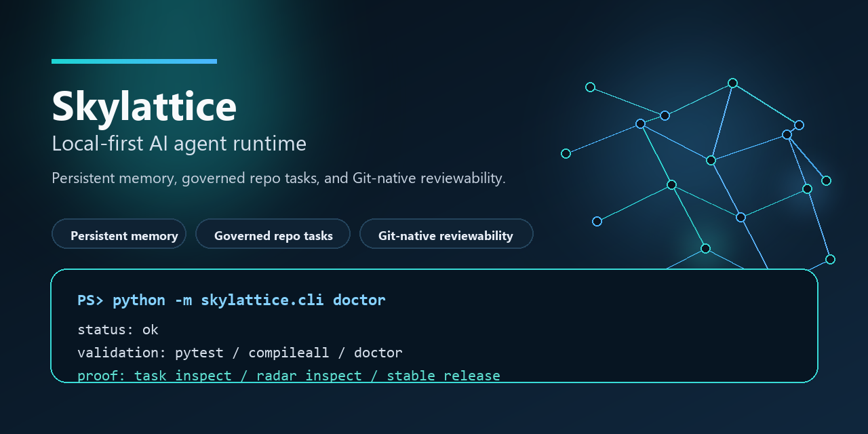Click the green node at far right graph edge

(826, 180)
